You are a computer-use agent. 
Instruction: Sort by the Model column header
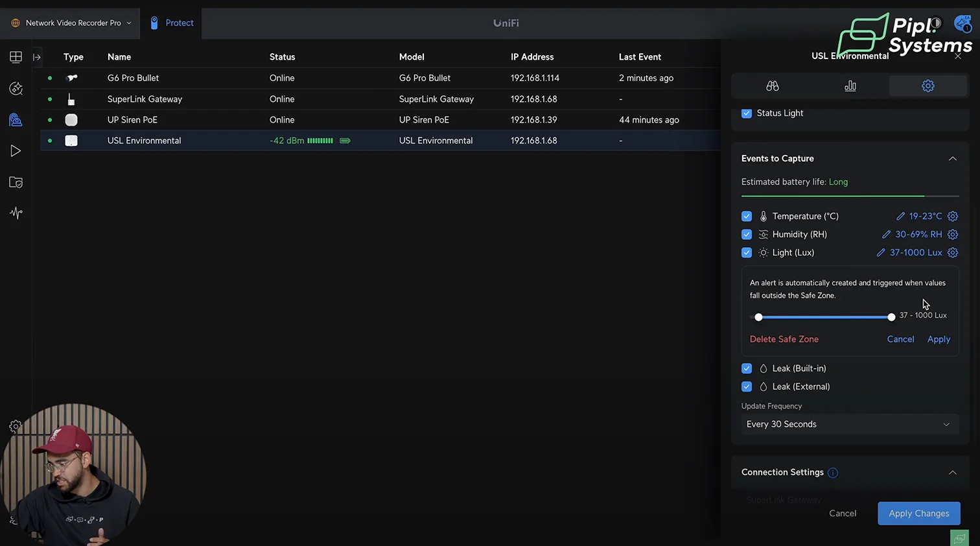point(412,57)
